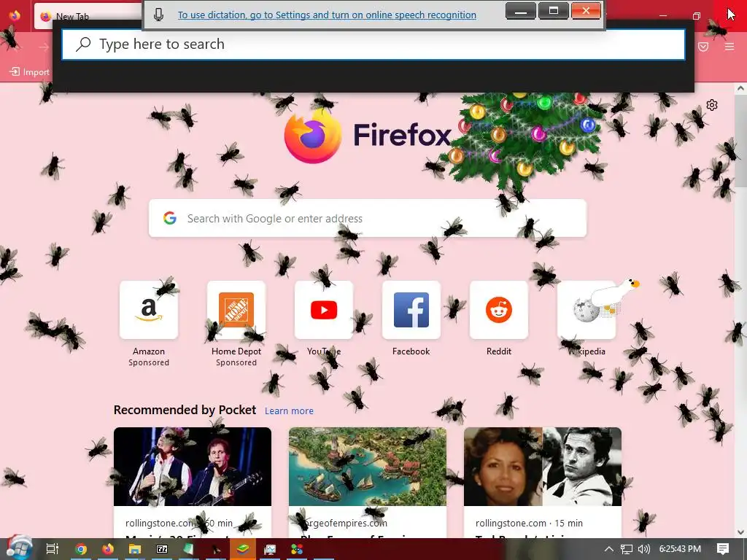Click the taskbar clock showing 6:25:43 PM
Image resolution: width=747 pixels, height=560 pixels.
pos(680,549)
